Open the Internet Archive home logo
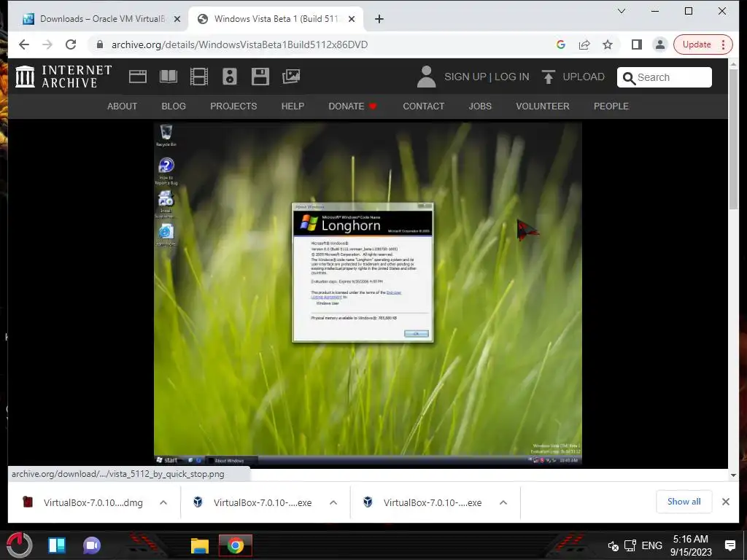Screen dimensions: 747x560 click(63, 77)
